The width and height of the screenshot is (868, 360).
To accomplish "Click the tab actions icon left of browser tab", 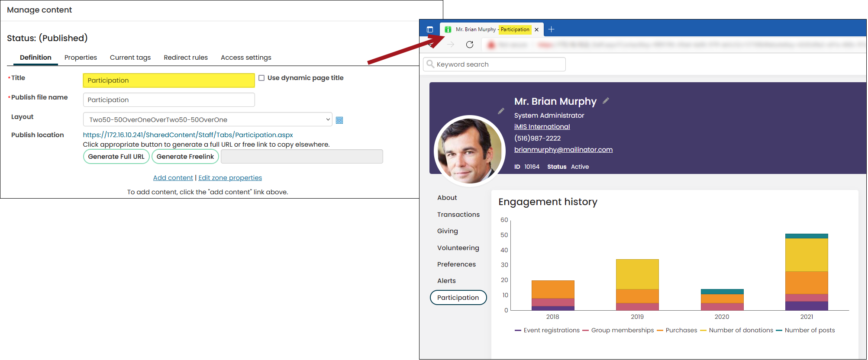I will (430, 29).
